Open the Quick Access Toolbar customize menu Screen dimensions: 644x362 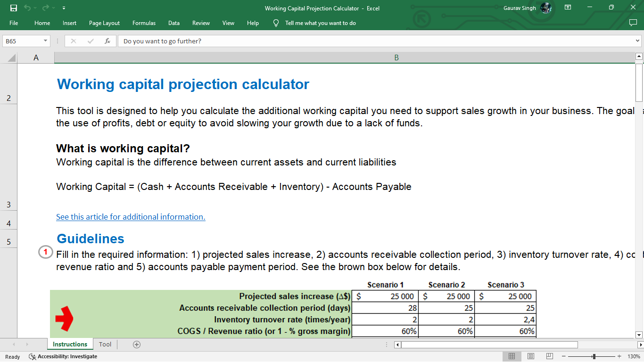click(x=64, y=7)
